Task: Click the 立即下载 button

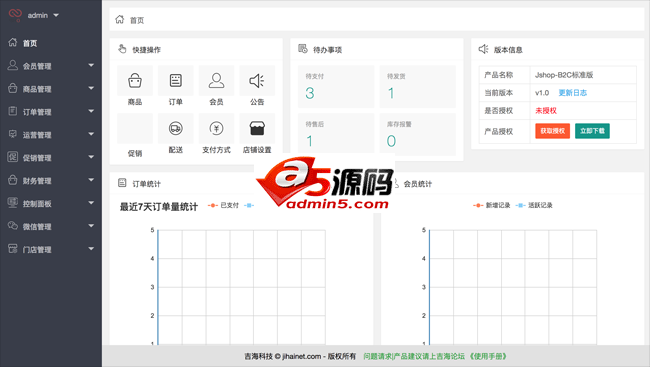Action: pos(592,131)
